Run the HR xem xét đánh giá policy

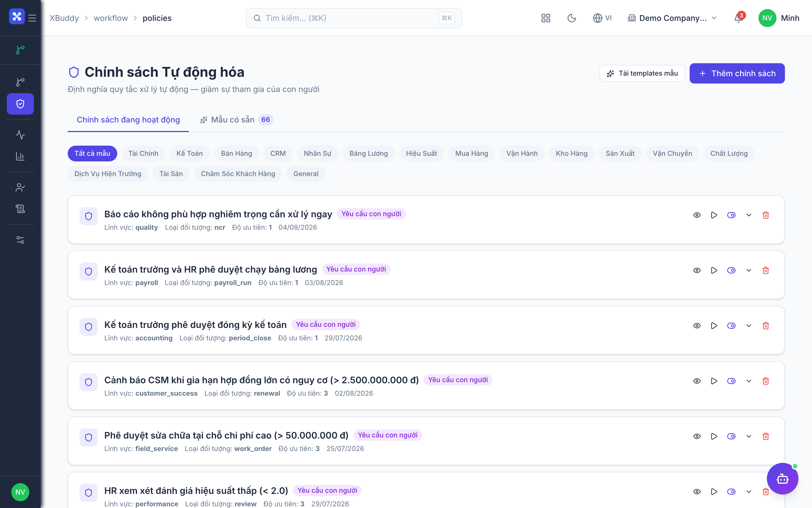pos(714,492)
